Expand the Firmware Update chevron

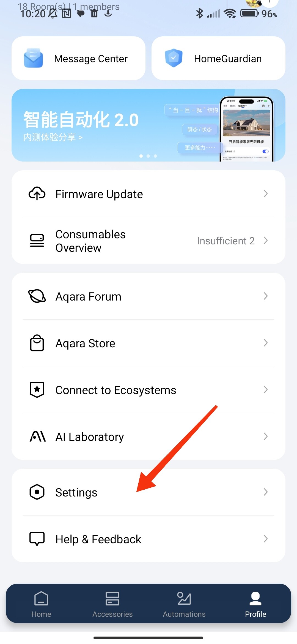point(265,194)
